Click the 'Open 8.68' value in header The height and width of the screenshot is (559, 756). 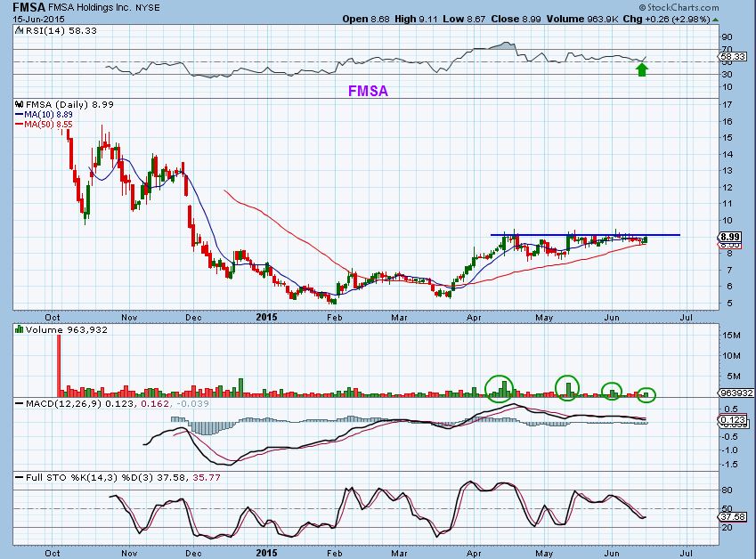(366, 19)
